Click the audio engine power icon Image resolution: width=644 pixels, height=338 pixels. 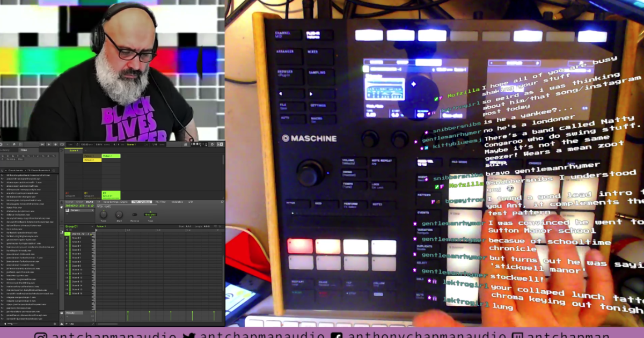(x=212, y=144)
